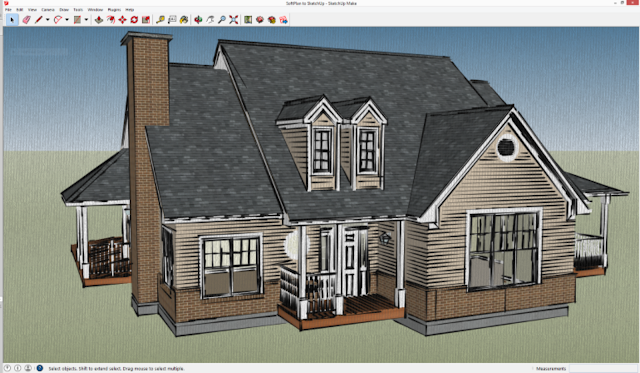Open the Plugins menu

click(x=114, y=9)
